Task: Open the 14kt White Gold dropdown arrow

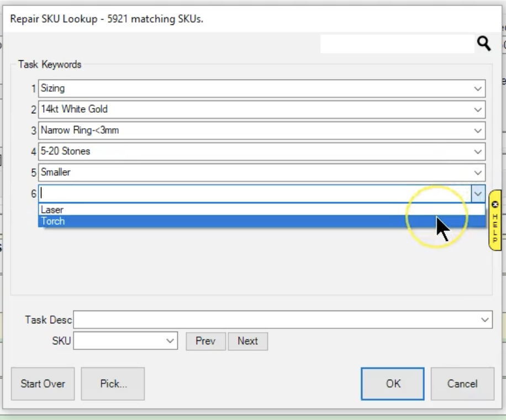Action: [x=478, y=109]
